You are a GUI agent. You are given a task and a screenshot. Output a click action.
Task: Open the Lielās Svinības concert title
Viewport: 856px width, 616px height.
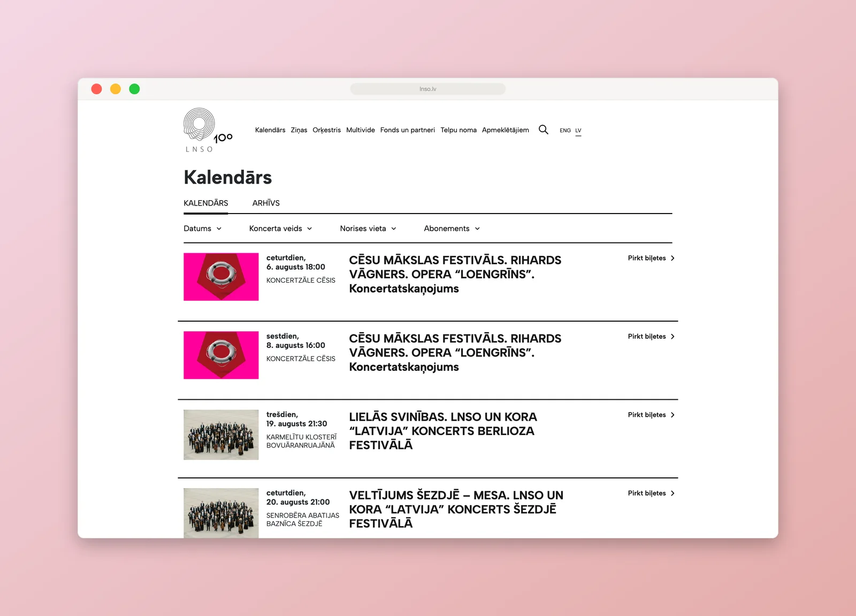tap(443, 431)
